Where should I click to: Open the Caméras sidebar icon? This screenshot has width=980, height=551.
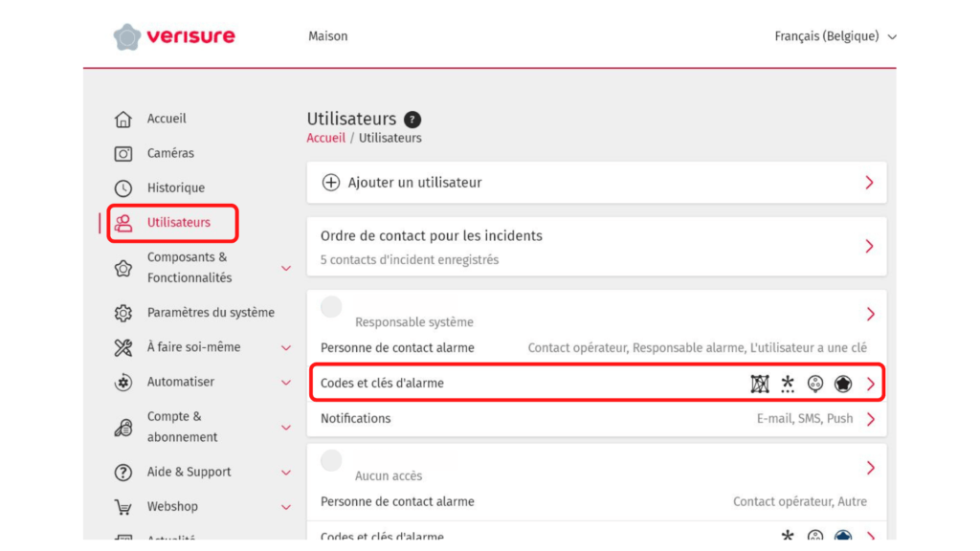(123, 154)
